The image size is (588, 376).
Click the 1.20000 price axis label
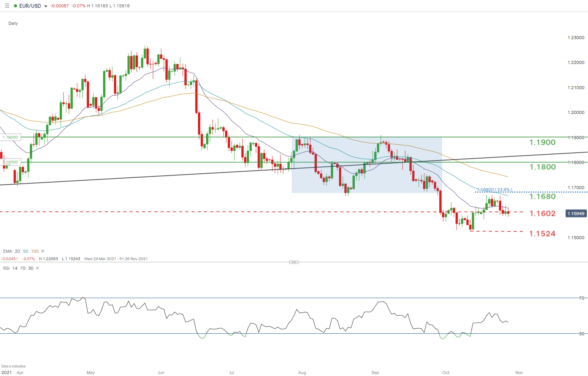point(576,112)
